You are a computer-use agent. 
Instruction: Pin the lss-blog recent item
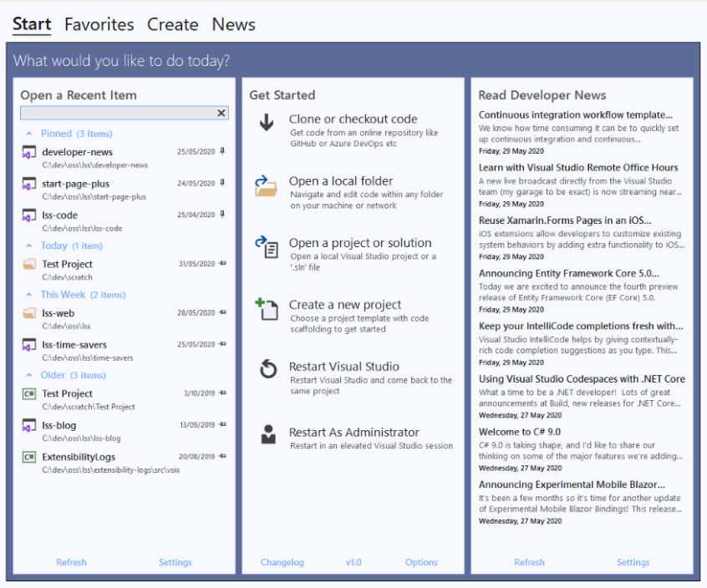point(222,424)
